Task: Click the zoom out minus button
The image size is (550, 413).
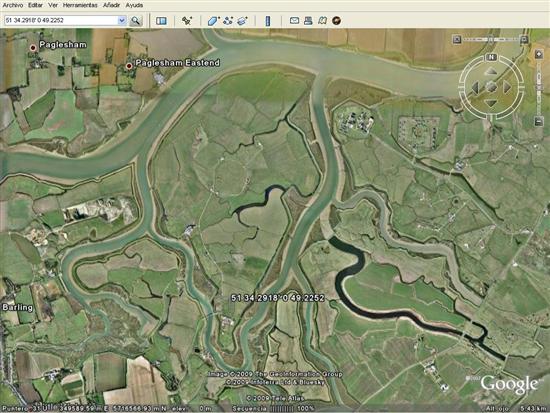Action: [539, 122]
